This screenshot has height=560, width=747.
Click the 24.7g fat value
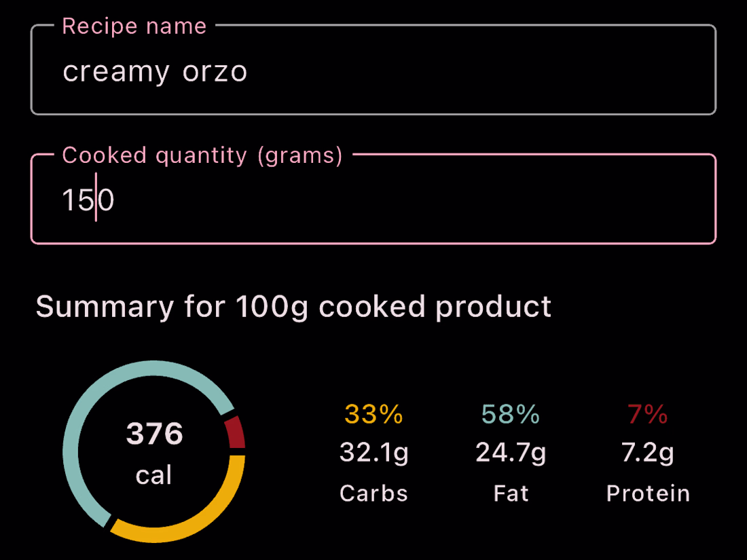(x=511, y=453)
